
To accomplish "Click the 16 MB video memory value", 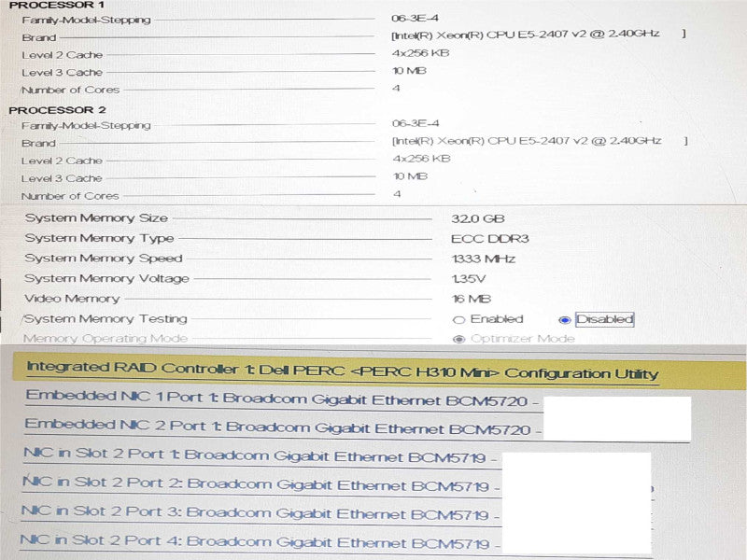I will (x=472, y=299).
